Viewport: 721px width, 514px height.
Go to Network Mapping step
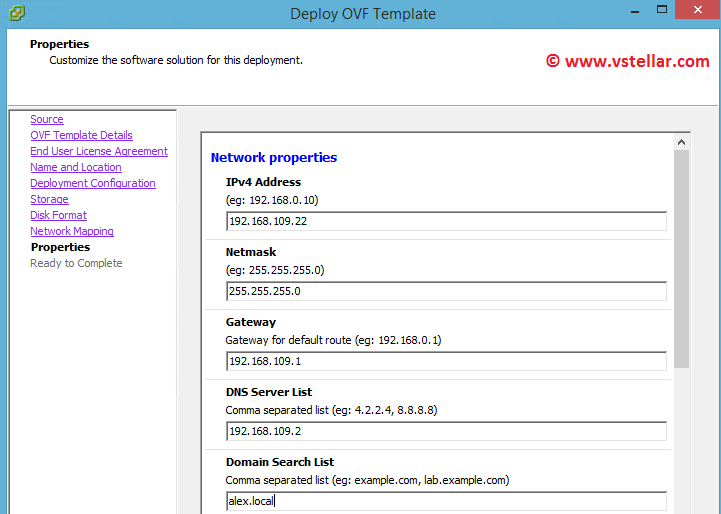click(x=72, y=231)
